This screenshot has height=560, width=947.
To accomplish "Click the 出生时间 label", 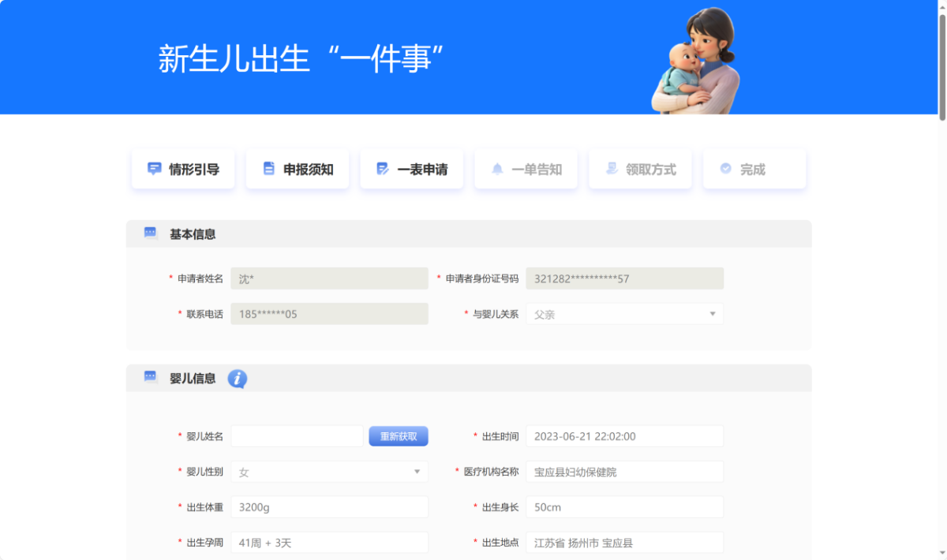I will pyautogui.click(x=500, y=436).
